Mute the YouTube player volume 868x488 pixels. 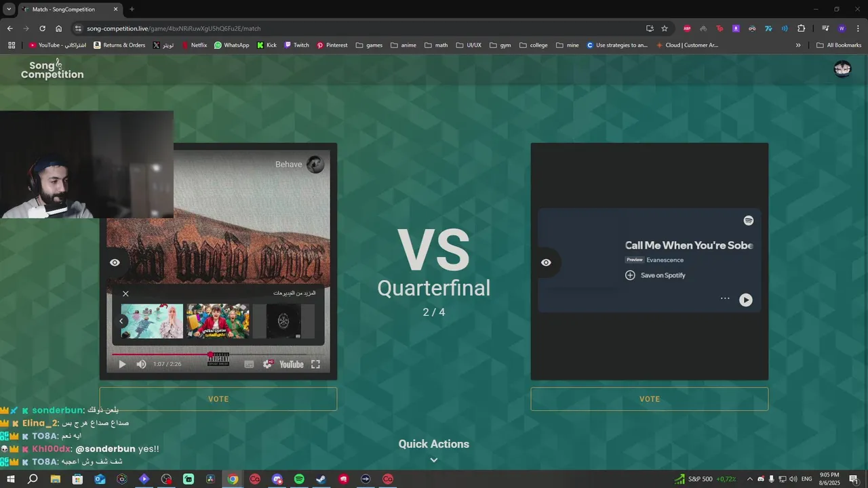[141, 364]
